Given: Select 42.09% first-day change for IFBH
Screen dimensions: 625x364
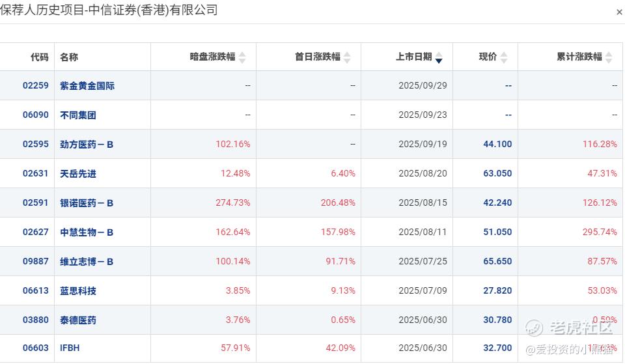Looking at the screenshot, I should point(340,348).
